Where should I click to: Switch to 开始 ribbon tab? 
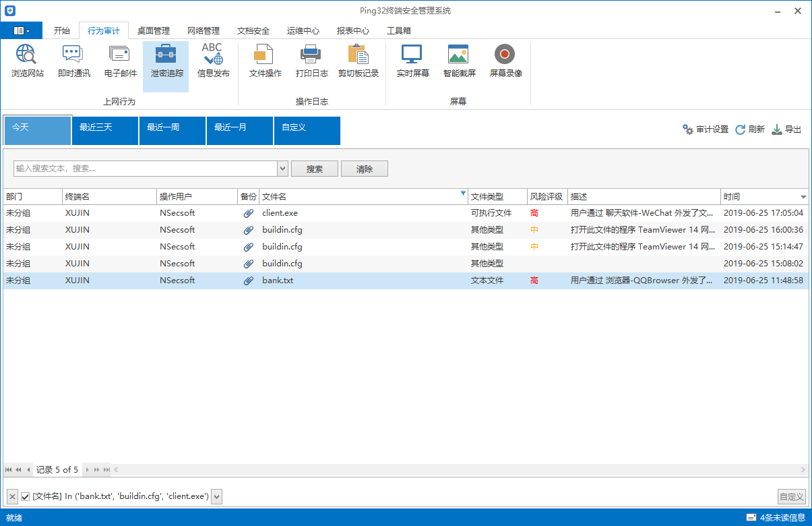click(x=61, y=31)
